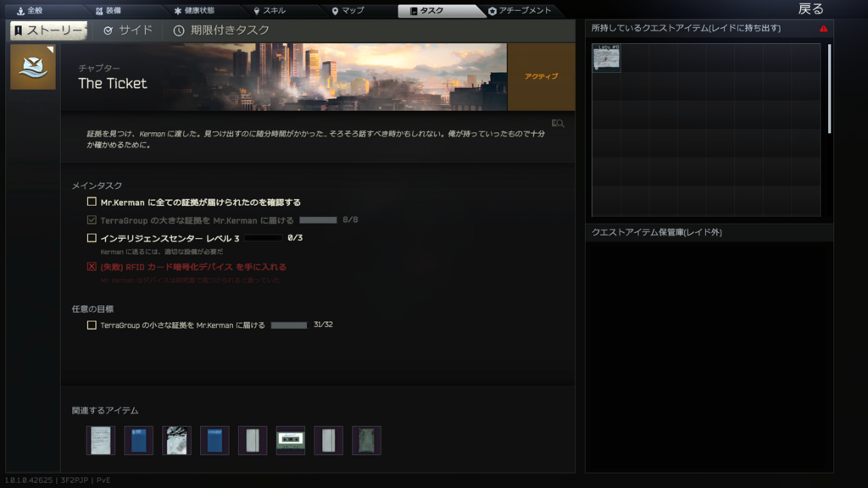Open the マップ tab in the top bar
The image size is (868, 488).
coord(348,11)
